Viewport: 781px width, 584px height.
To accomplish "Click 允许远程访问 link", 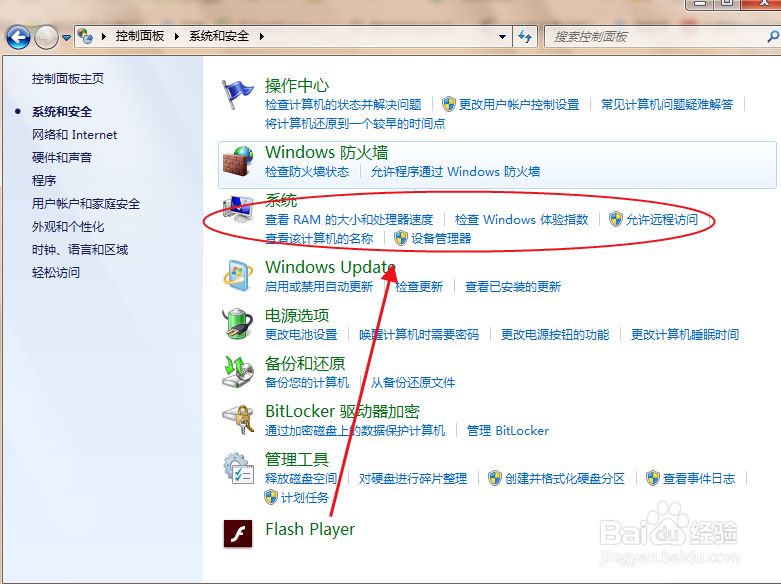I will (x=662, y=220).
